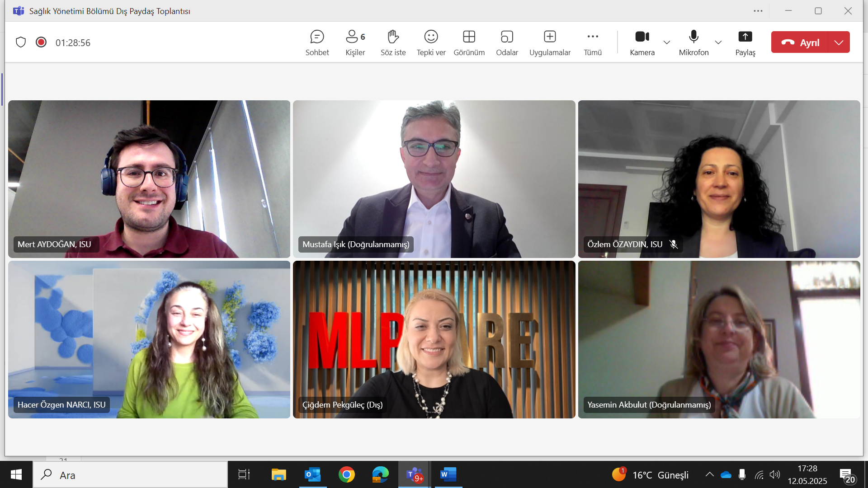Viewport: 868px width, 488px height.
Task: Open Uygulamalar apps menu
Action: [x=550, y=42]
